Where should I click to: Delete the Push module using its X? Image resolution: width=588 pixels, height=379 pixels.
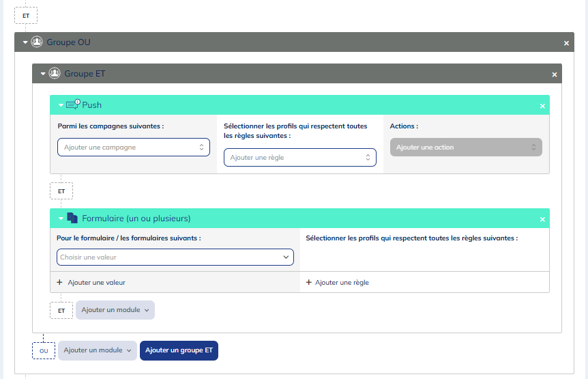point(542,106)
